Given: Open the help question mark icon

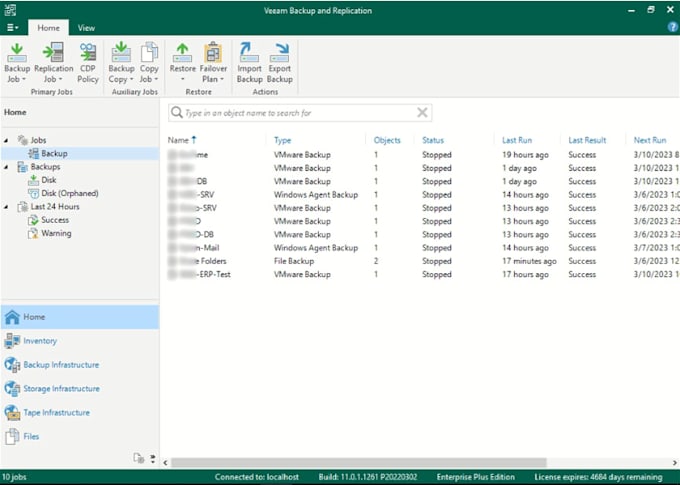Looking at the screenshot, I should tap(672, 28).
